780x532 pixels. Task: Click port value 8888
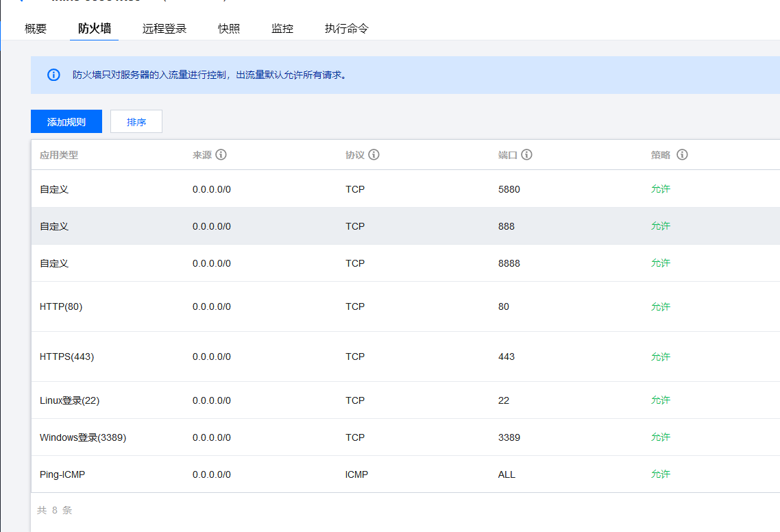[x=509, y=263]
